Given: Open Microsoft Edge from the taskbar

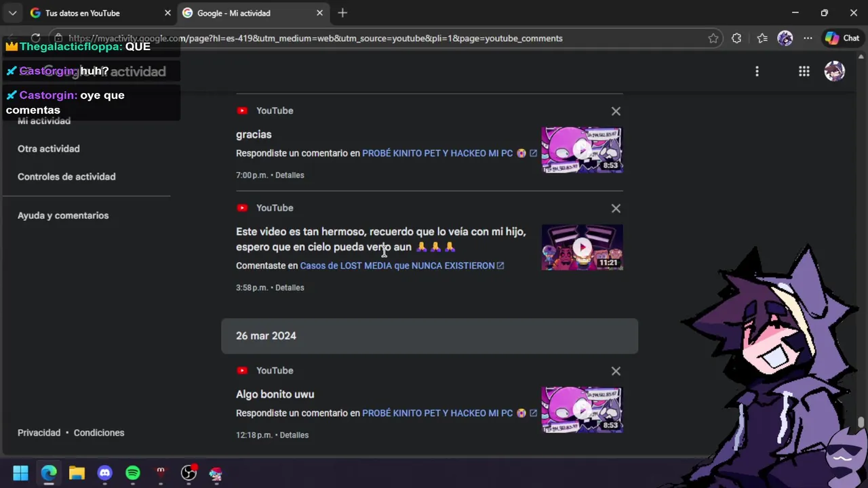Looking at the screenshot, I should 49,473.
